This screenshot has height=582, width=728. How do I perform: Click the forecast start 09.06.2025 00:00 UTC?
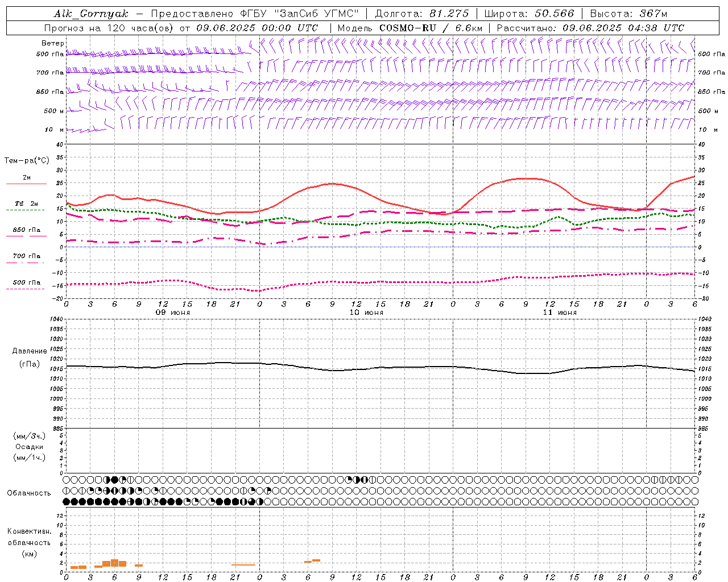coord(257,28)
